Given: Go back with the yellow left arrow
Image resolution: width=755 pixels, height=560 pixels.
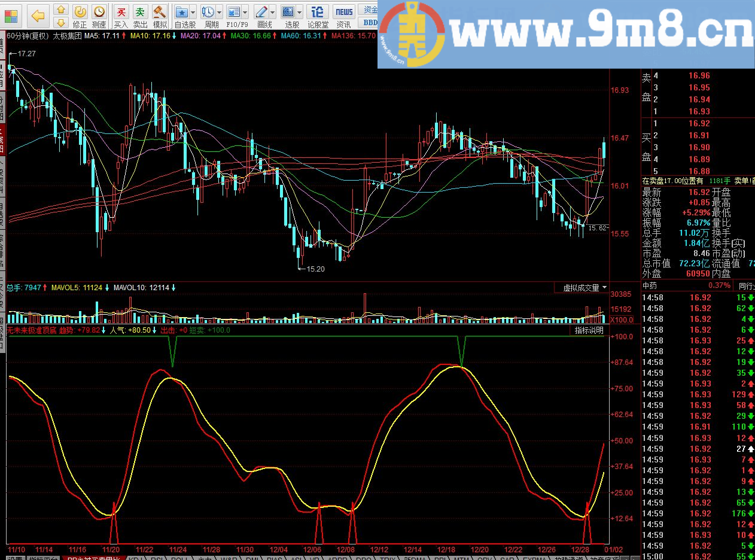Looking at the screenshot, I should click(38, 15).
